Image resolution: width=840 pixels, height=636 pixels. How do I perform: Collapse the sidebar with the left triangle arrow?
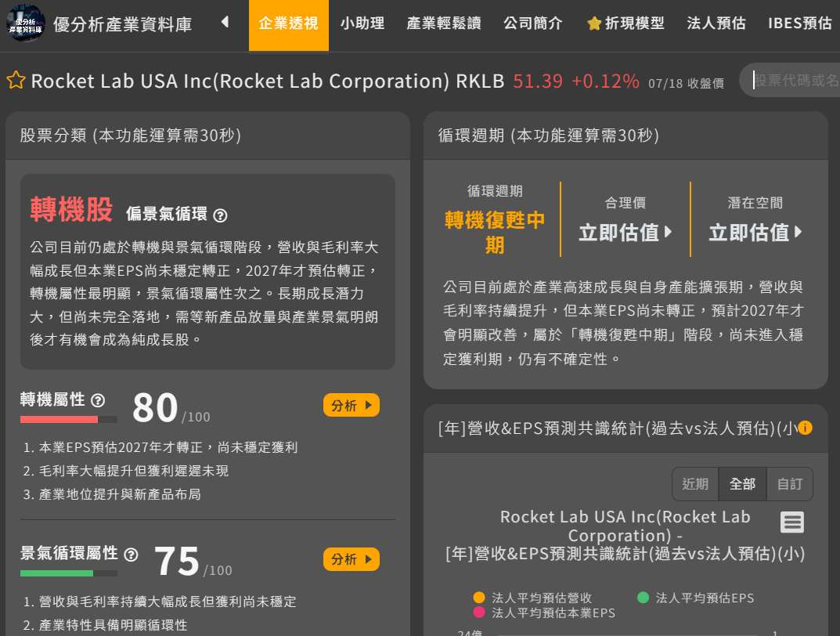[225, 22]
